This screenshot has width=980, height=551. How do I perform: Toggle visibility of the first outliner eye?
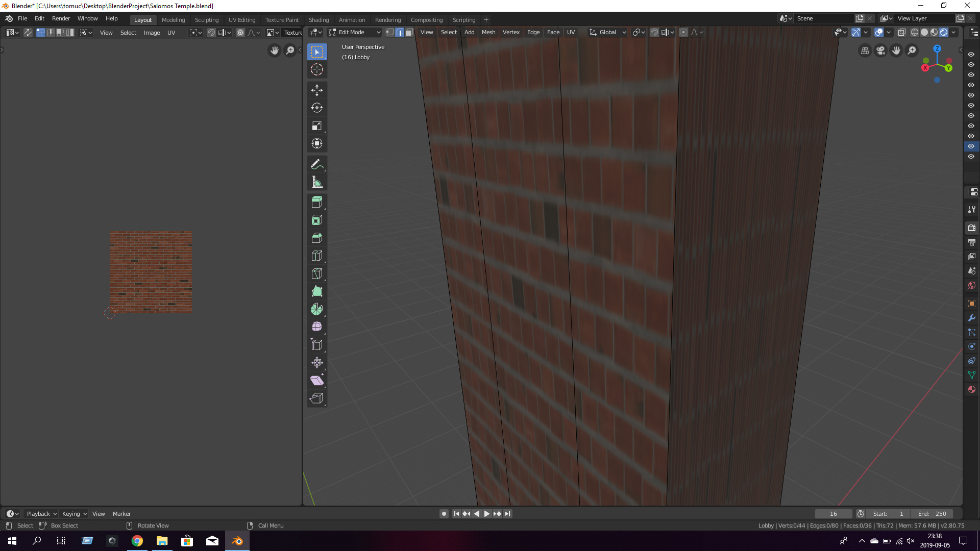[x=971, y=55]
